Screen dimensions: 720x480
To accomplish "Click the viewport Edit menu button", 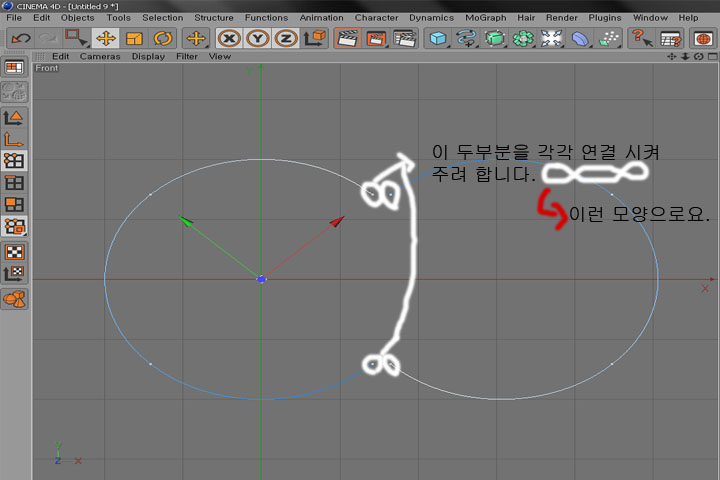I will [x=61, y=57].
